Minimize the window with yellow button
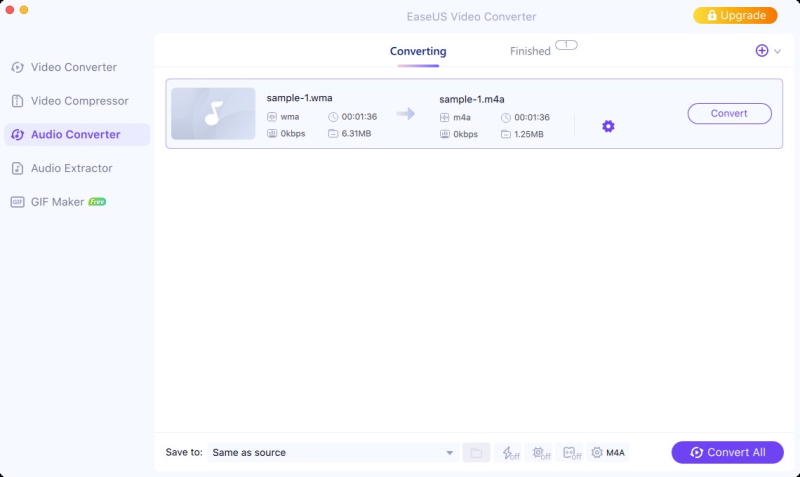Image resolution: width=800 pixels, height=477 pixels. click(23, 10)
